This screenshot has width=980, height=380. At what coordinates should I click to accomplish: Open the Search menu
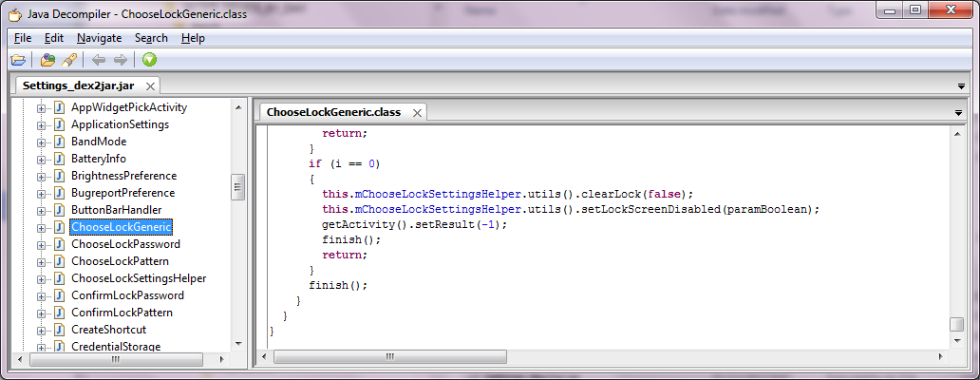pyautogui.click(x=151, y=38)
